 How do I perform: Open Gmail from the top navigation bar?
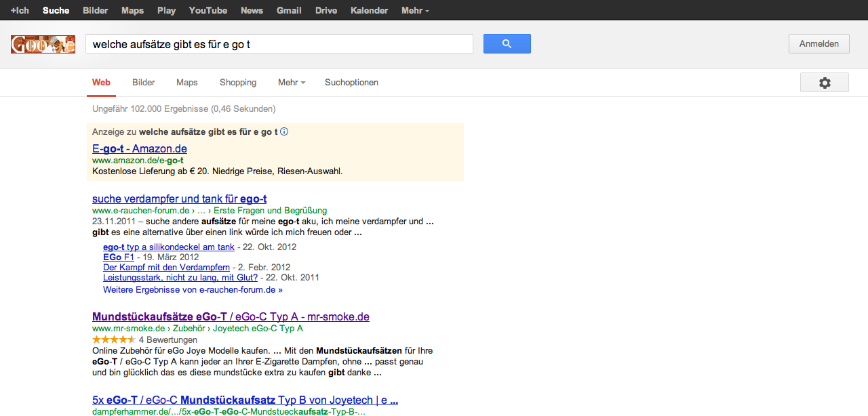coord(289,11)
